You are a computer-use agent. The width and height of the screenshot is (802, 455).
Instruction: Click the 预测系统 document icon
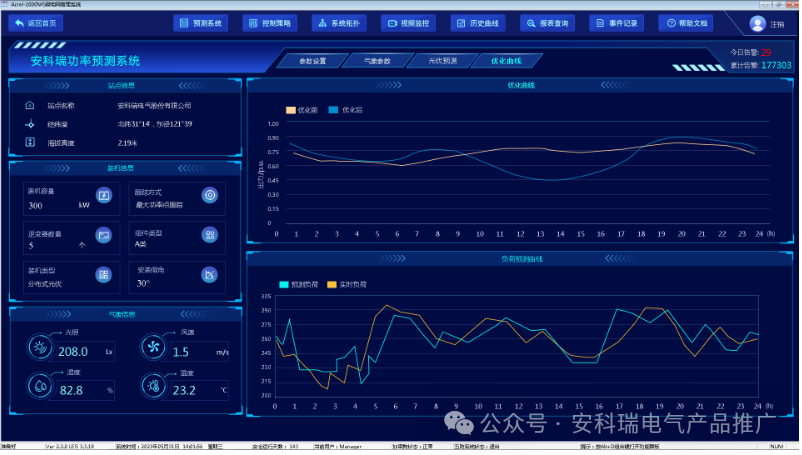click(x=184, y=23)
